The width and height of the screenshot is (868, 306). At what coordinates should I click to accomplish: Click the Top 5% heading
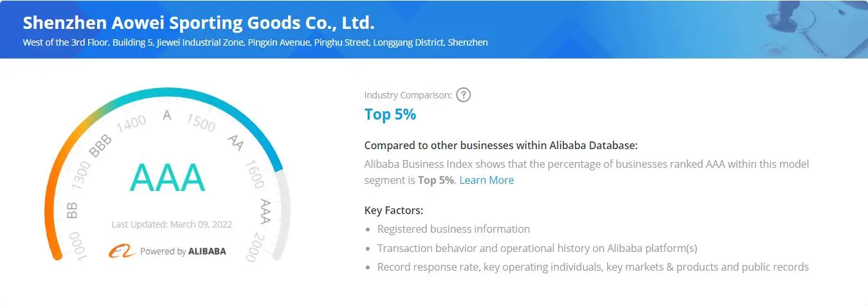tap(390, 114)
